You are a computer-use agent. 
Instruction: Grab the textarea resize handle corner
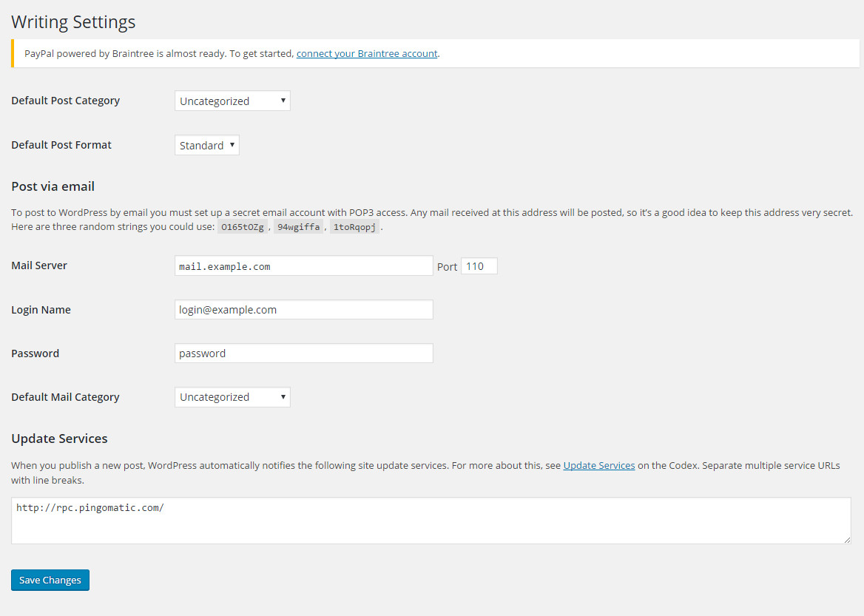(847, 540)
